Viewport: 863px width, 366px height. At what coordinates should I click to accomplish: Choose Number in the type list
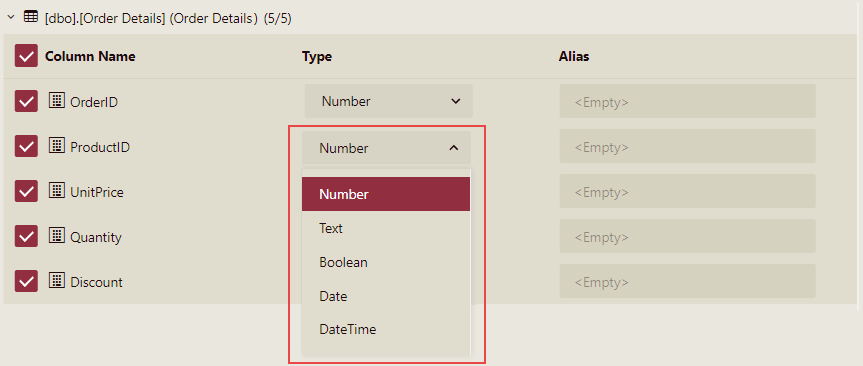[386, 194]
